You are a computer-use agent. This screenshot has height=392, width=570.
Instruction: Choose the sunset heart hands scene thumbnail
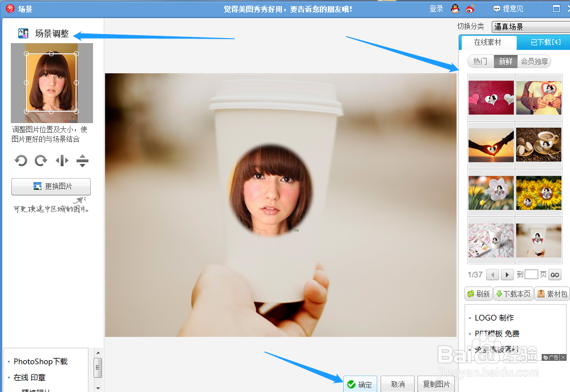(x=491, y=145)
